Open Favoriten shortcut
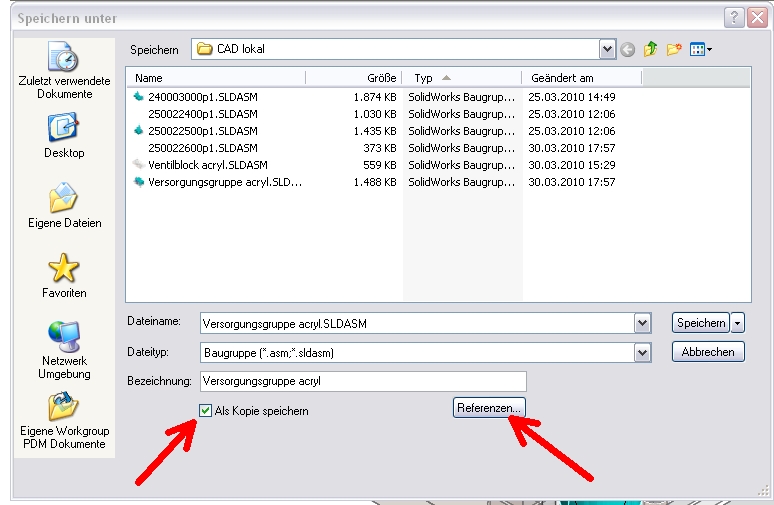The width and height of the screenshot is (774, 505). point(64,275)
